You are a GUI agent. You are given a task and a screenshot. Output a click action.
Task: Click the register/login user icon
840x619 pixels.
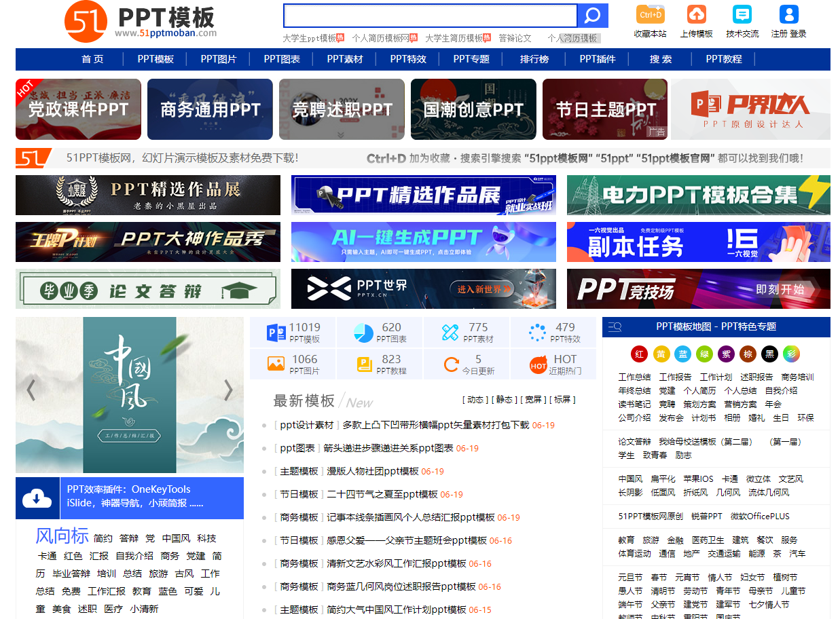click(788, 14)
